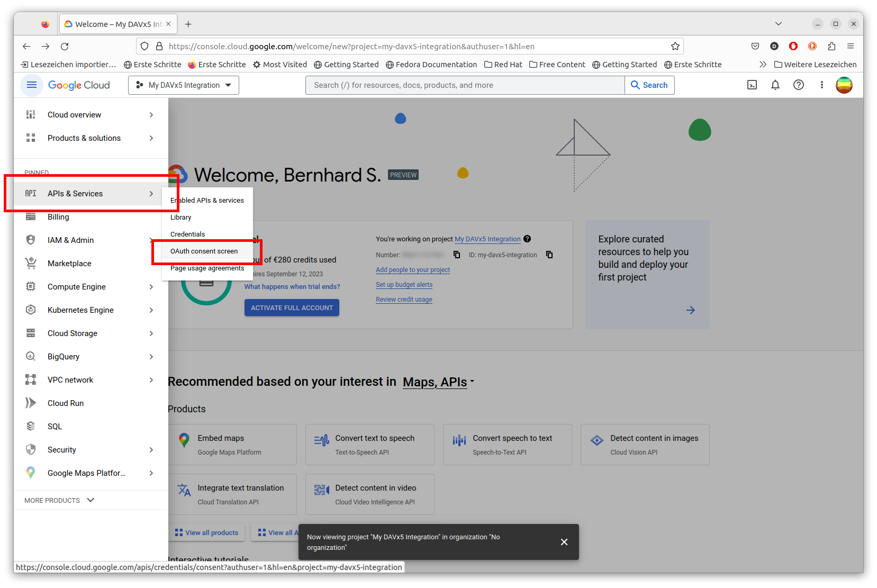Focus the resources search field

point(465,85)
